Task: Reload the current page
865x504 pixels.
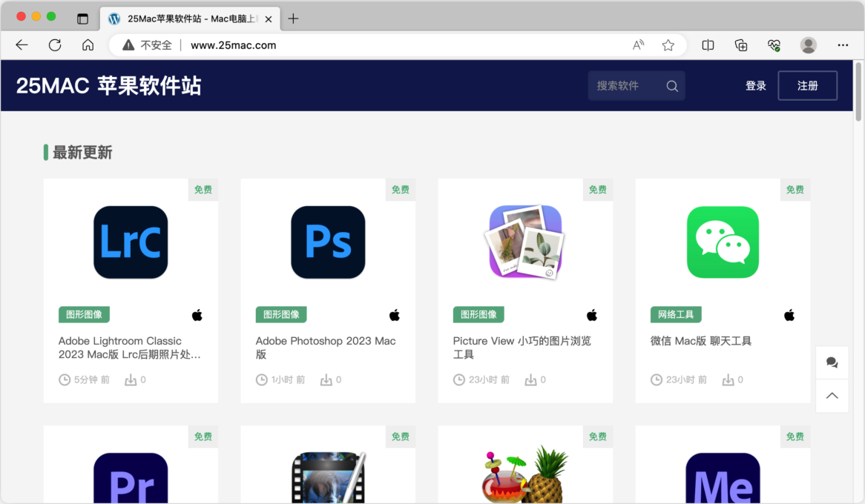Action: 55,45
